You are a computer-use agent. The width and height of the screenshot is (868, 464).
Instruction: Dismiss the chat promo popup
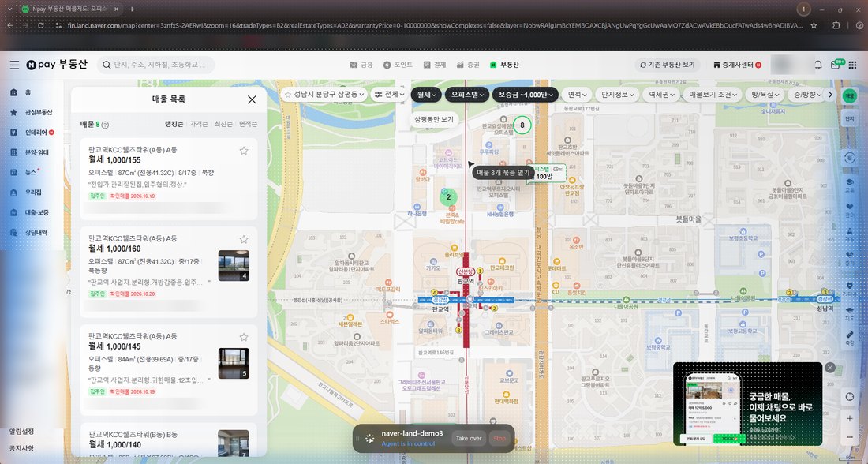point(830,367)
